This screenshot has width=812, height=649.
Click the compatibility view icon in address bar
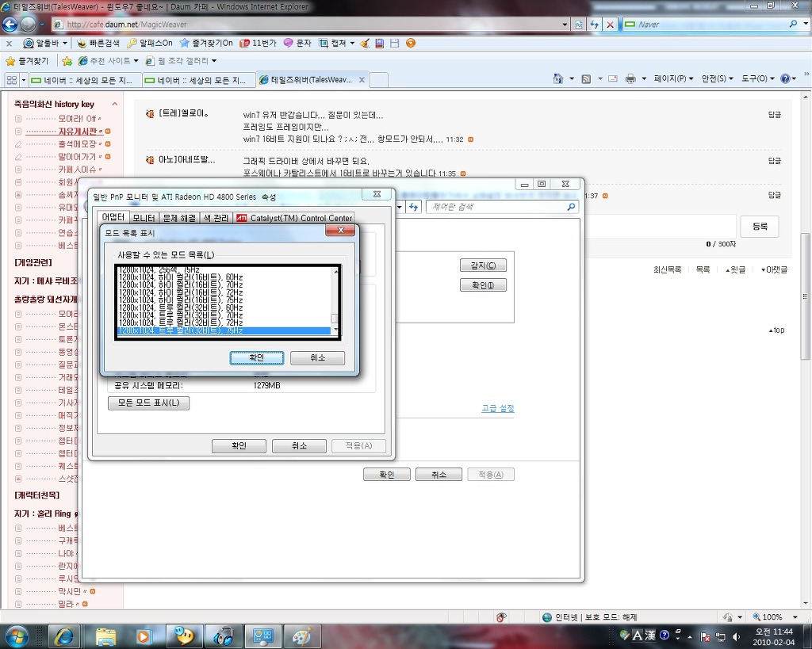(578, 25)
